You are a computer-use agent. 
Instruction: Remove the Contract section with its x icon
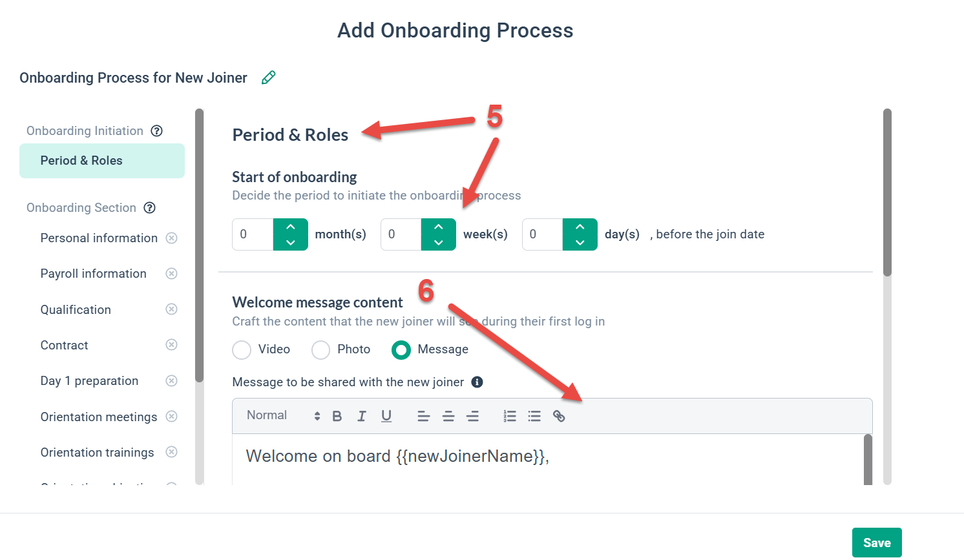click(171, 345)
